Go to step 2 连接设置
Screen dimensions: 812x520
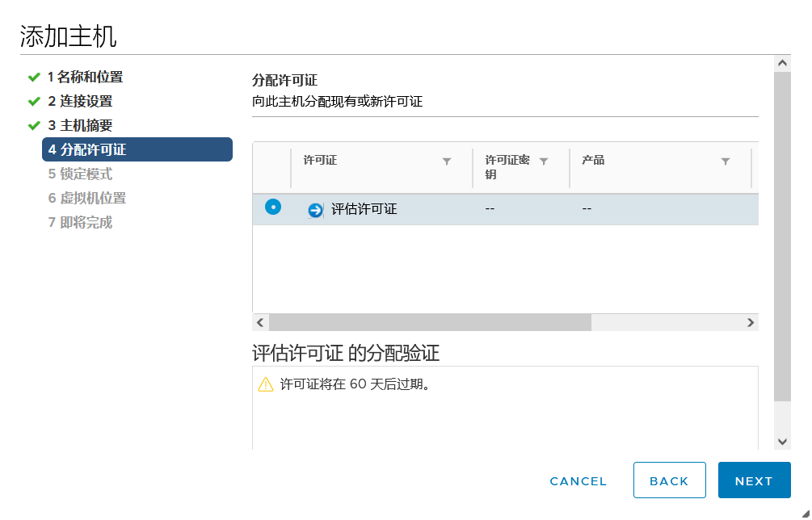tap(80, 102)
